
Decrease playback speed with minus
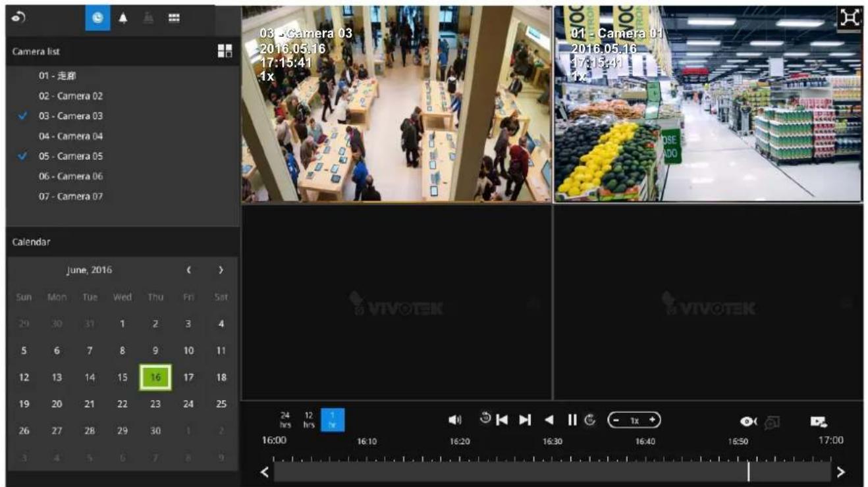[x=617, y=420]
